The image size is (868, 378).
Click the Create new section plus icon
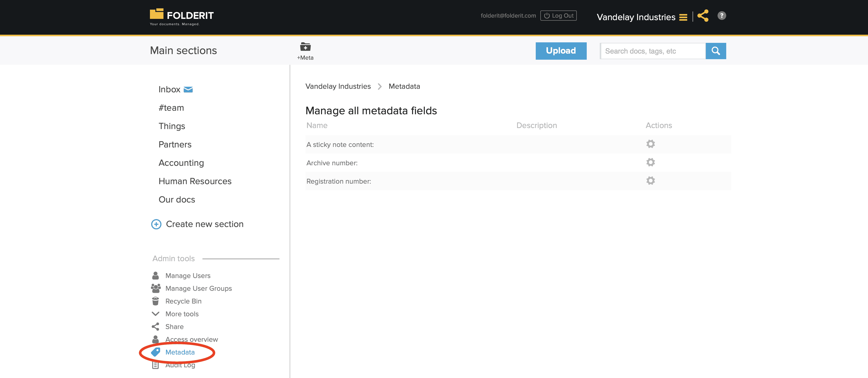coord(156,224)
